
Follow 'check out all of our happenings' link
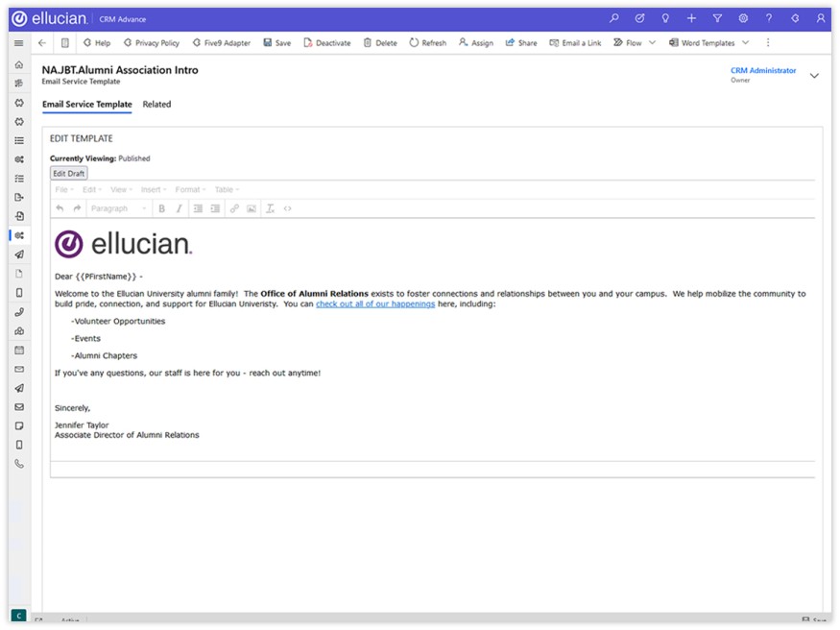375,303
